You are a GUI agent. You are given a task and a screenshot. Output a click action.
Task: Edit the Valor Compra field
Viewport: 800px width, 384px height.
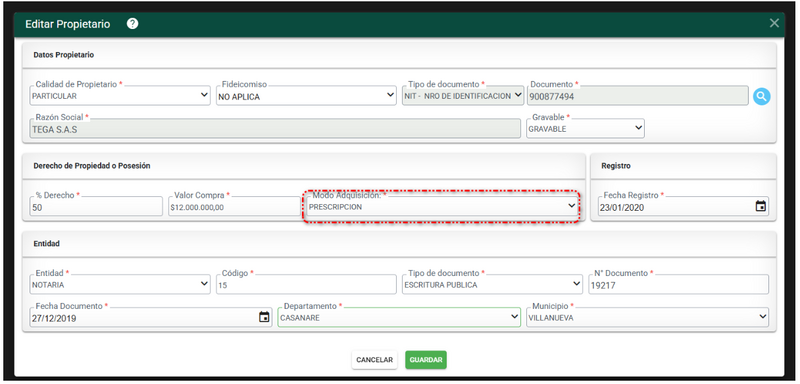click(x=234, y=207)
